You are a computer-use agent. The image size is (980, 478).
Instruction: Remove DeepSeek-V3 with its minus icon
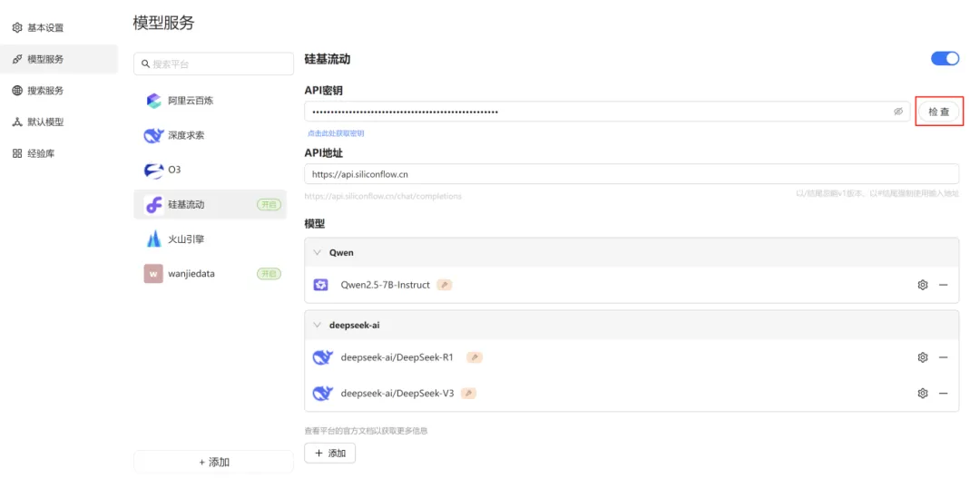[943, 393]
